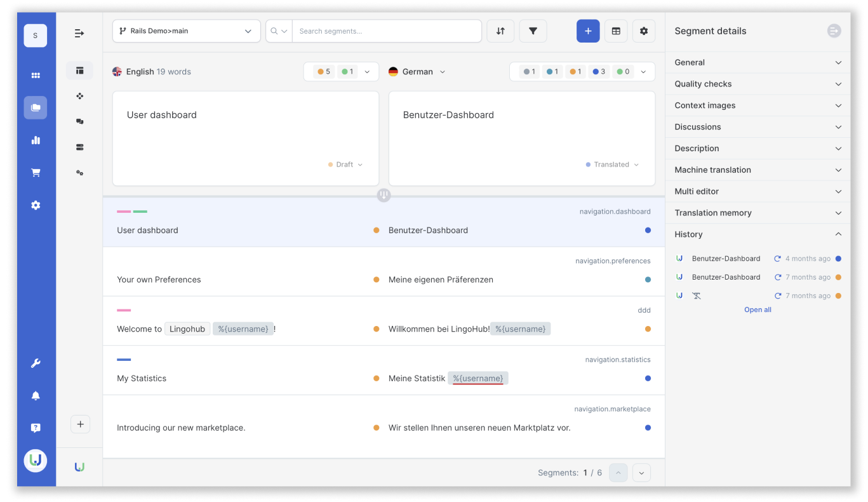Click the blue plus add button
This screenshot has height=502, width=868.
(588, 31)
